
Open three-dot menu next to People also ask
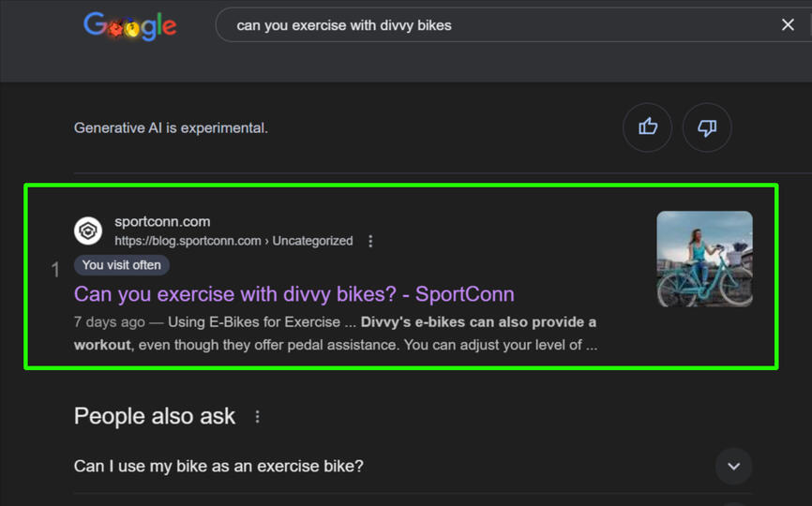[258, 417]
